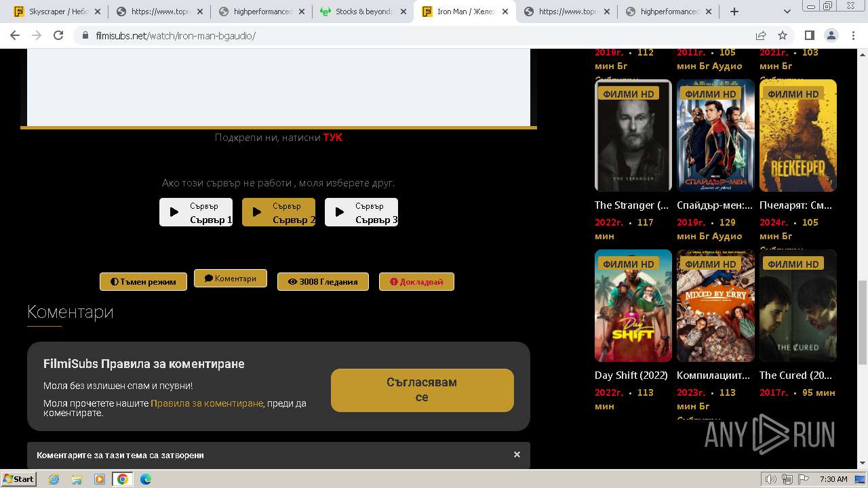Bookmark this page with the star icon
Image resolution: width=868 pixels, height=488 pixels.
(x=783, y=35)
